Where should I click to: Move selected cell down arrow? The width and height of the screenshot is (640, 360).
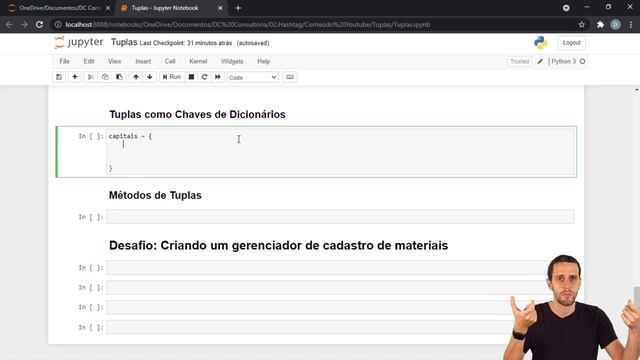tap(150, 77)
